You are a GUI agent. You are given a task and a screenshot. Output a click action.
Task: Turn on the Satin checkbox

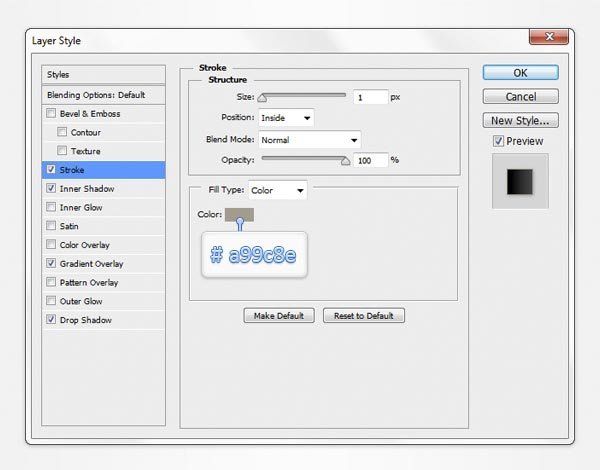[51, 226]
